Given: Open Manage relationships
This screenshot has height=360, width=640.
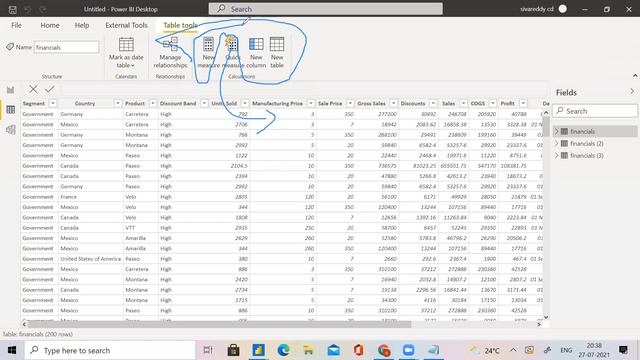Looking at the screenshot, I should (x=170, y=53).
